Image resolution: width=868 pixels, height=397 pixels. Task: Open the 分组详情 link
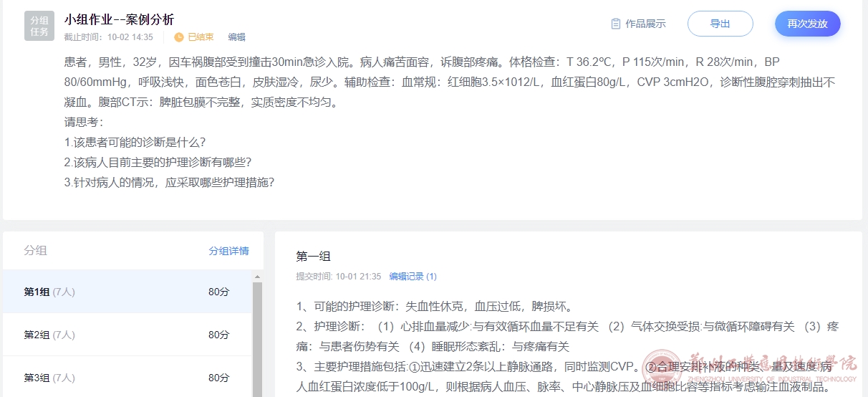tap(228, 251)
